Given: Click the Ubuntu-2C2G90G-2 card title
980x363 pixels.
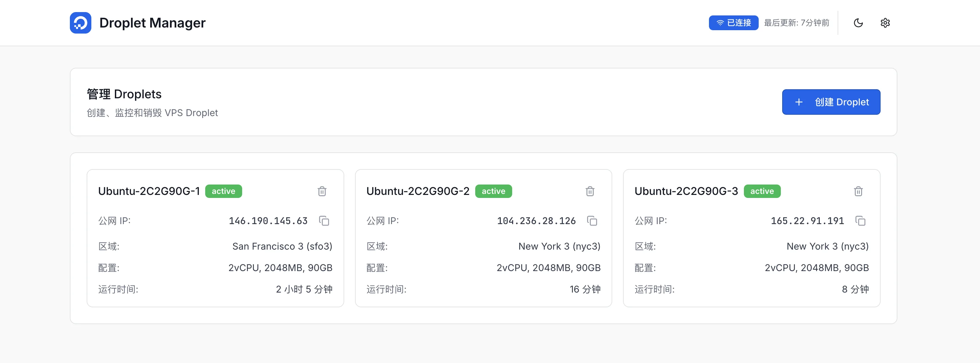Looking at the screenshot, I should pyautogui.click(x=418, y=191).
